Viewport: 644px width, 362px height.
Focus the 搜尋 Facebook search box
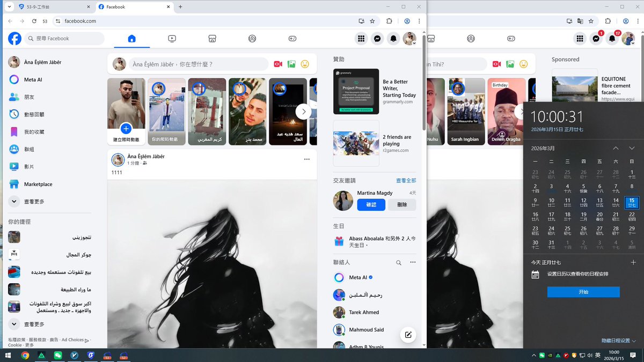pos(64,39)
